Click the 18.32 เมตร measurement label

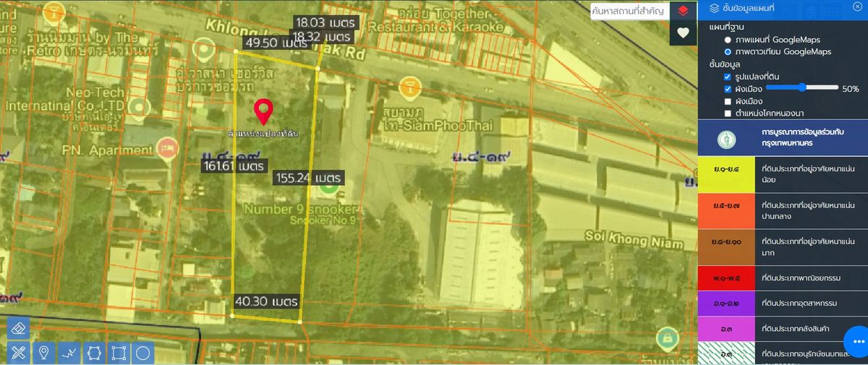tap(322, 35)
